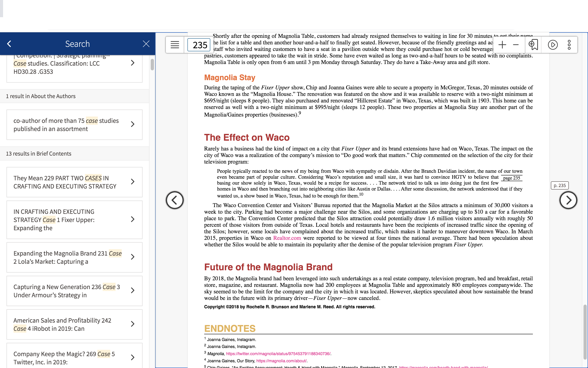Open the 'co-author of more than 75 case studies' result
The image size is (588, 368).
coord(74,125)
